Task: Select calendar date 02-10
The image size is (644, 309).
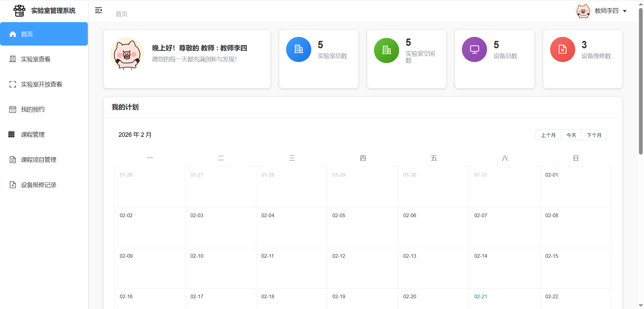Action: [221, 268]
